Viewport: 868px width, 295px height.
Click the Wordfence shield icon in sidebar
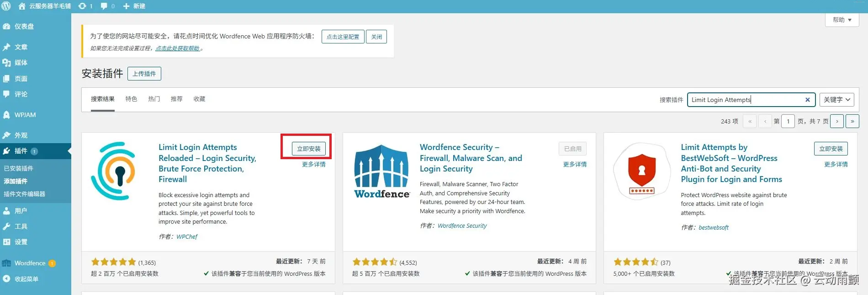coord(6,263)
